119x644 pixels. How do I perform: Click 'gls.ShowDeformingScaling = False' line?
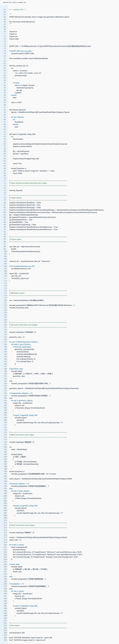tap(22, 224)
